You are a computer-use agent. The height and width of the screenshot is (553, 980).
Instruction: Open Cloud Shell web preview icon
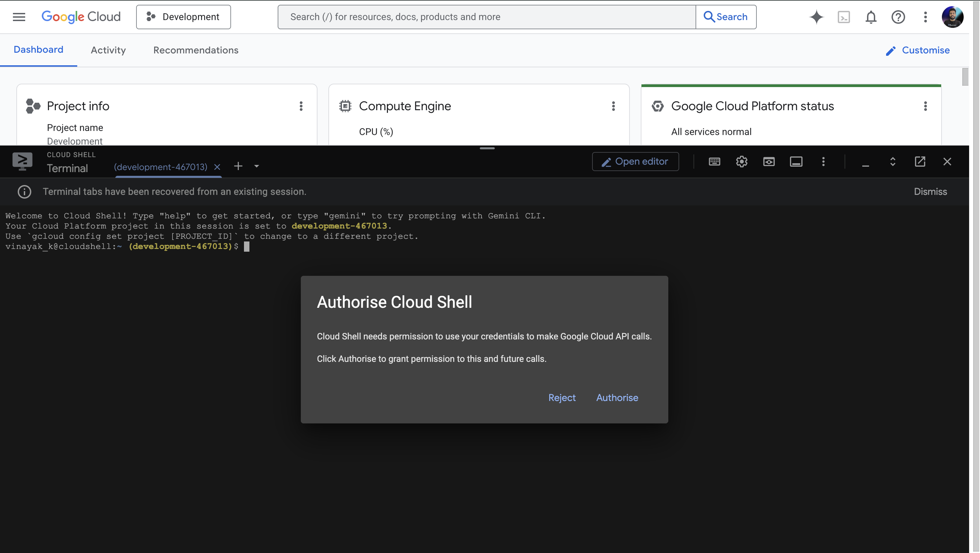(769, 162)
